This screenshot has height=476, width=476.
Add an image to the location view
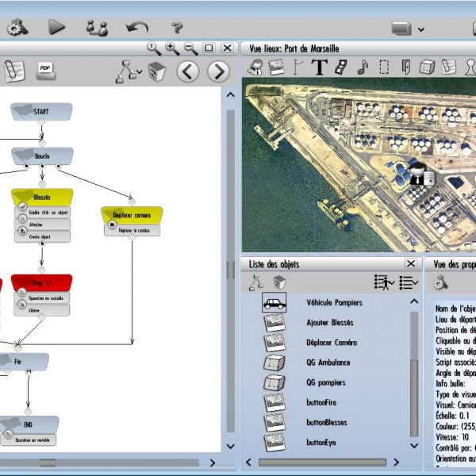(277, 67)
